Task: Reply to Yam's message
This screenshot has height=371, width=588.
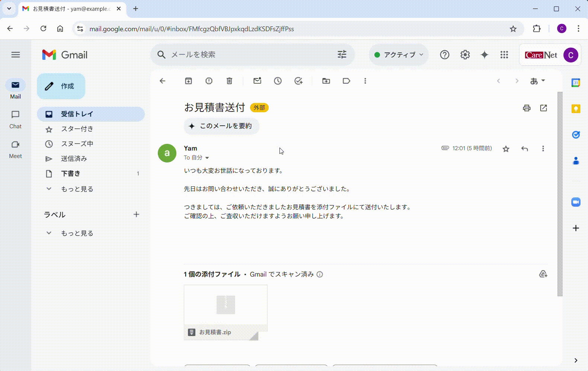Action: [x=525, y=149]
